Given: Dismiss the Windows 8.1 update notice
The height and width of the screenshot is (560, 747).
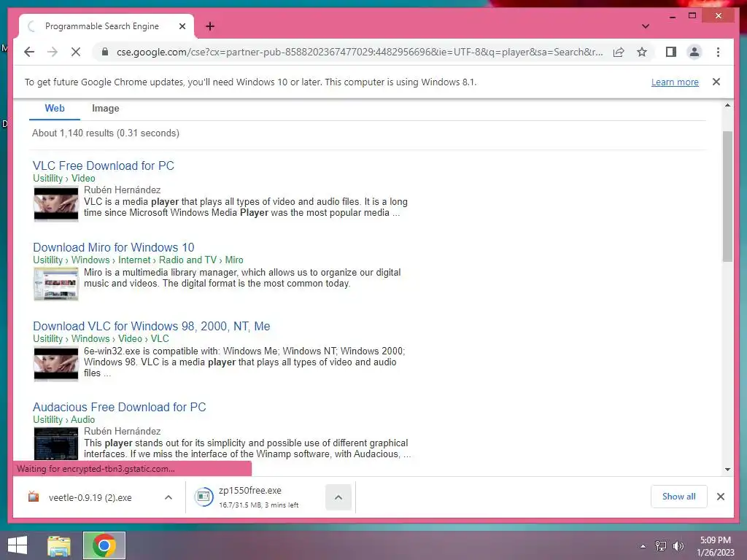Looking at the screenshot, I should pos(716,82).
